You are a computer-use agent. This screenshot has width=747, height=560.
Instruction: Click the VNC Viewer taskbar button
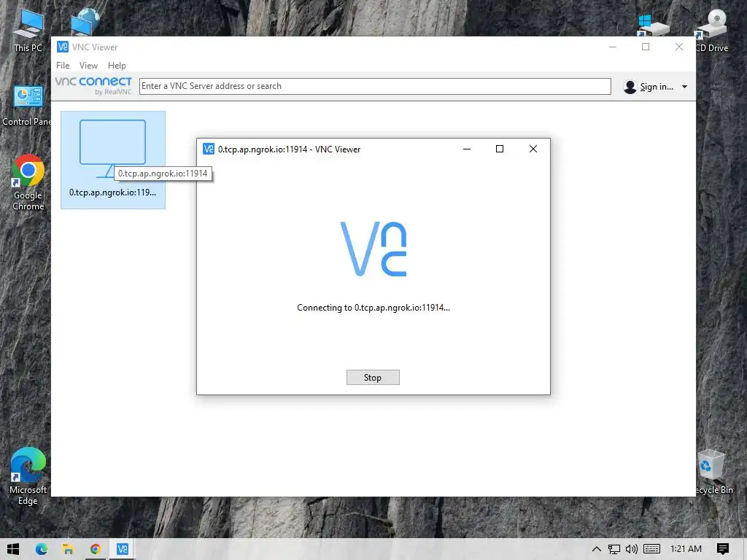(123, 549)
